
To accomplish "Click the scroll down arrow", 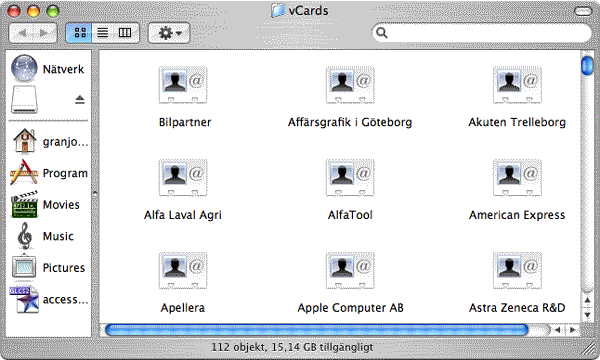I will point(587,315).
